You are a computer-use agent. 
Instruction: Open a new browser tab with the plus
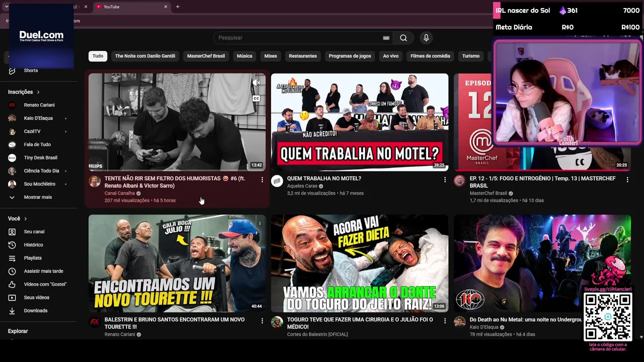tap(178, 7)
